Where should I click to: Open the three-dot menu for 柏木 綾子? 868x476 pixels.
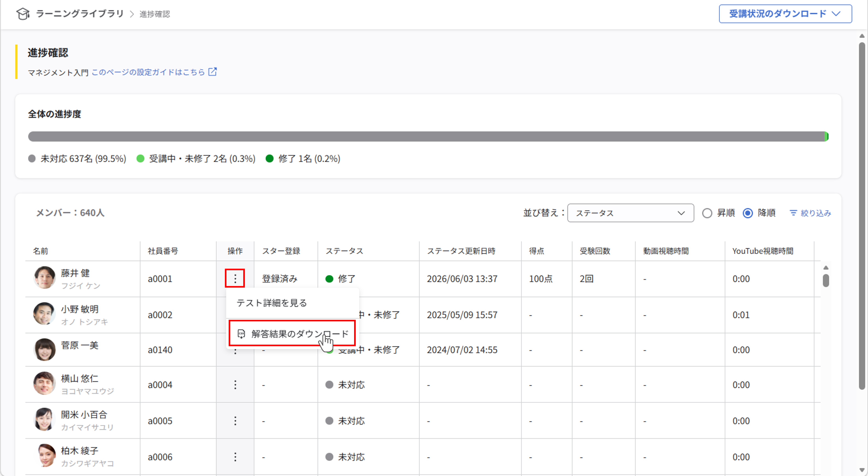tap(235, 457)
